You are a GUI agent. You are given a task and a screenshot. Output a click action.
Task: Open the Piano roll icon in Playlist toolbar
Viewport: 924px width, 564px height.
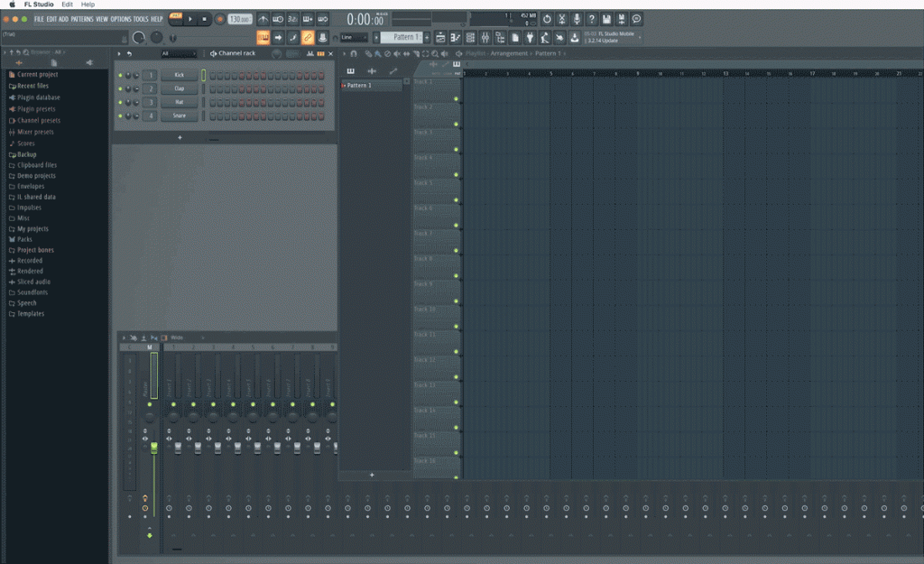351,71
